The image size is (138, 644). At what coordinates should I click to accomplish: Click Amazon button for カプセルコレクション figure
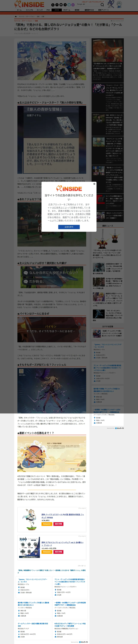[x=47, y=552]
